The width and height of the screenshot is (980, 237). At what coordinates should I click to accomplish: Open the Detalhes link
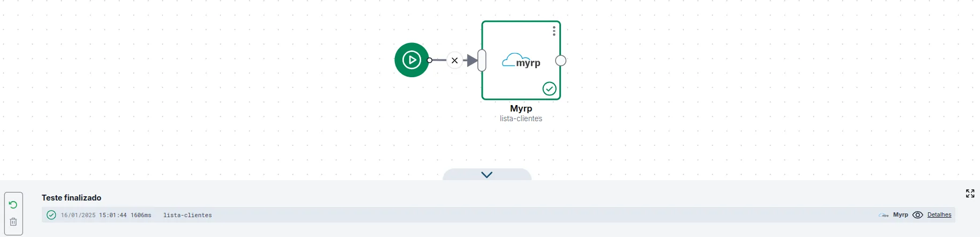(939, 215)
